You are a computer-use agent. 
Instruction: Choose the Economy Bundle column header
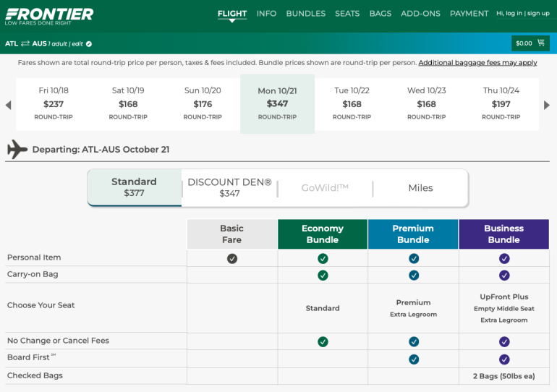tap(323, 234)
